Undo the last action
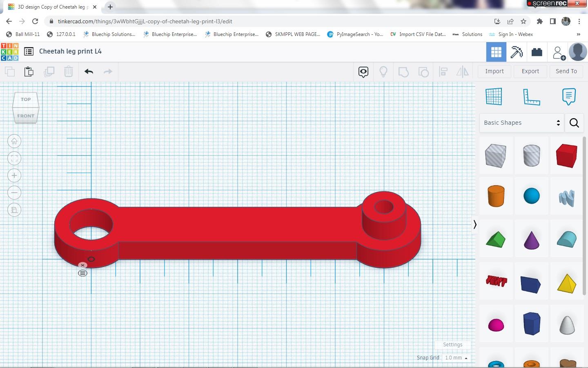Viewport: 588px width, 368px height. 89,72
